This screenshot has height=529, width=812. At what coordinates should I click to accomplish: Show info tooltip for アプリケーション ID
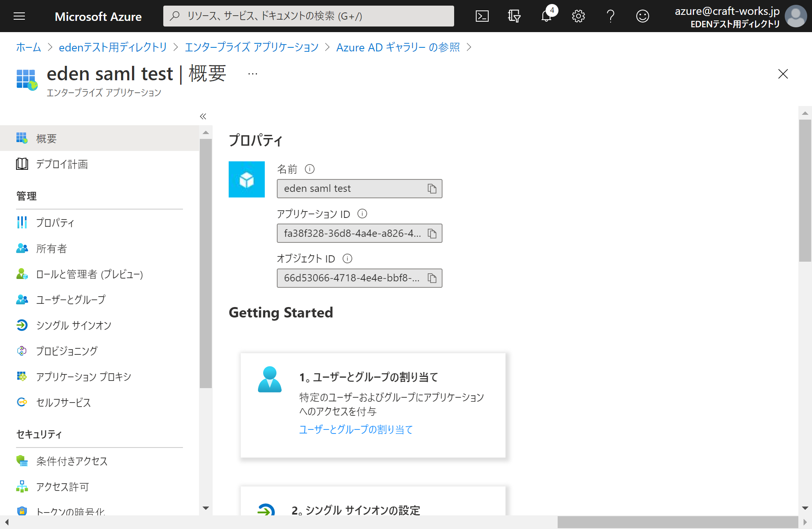(x=362, y=214)
